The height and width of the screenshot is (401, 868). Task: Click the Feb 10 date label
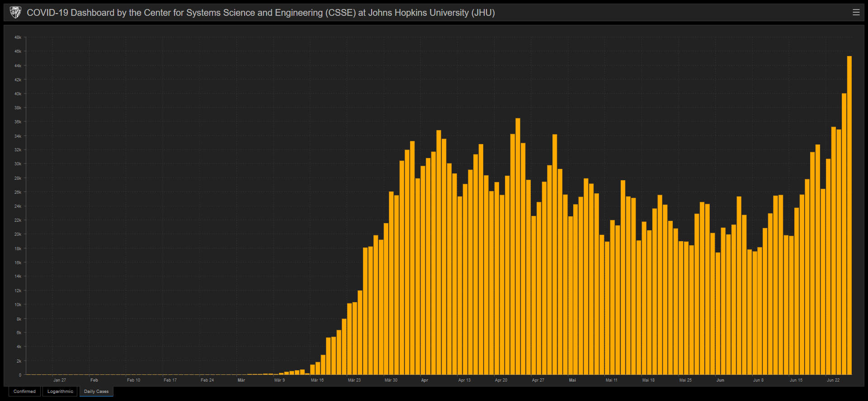[x=133, y=380]
